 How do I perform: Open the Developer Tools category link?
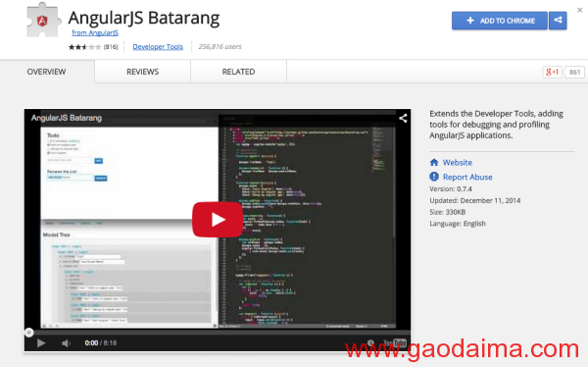coord(158,46)
